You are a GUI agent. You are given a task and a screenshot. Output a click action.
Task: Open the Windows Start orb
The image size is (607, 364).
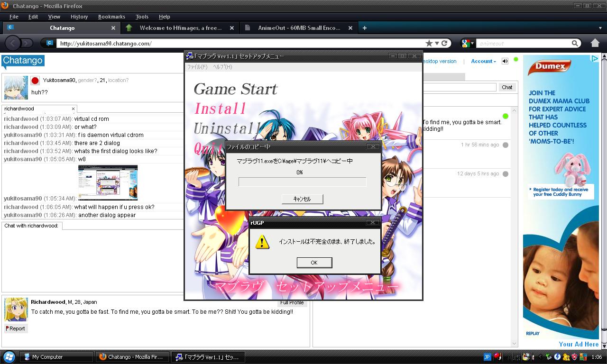click(x=9, y=356)
